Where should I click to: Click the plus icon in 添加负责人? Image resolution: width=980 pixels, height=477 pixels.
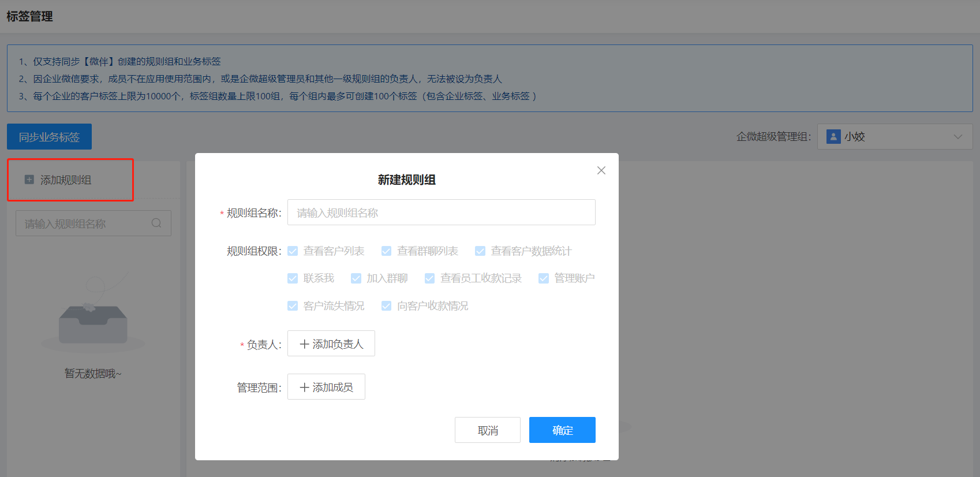[x=304, y=344]
